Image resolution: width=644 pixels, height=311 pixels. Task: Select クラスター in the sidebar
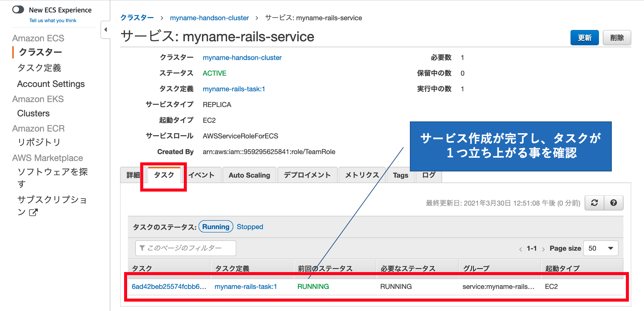click(40, 52)
